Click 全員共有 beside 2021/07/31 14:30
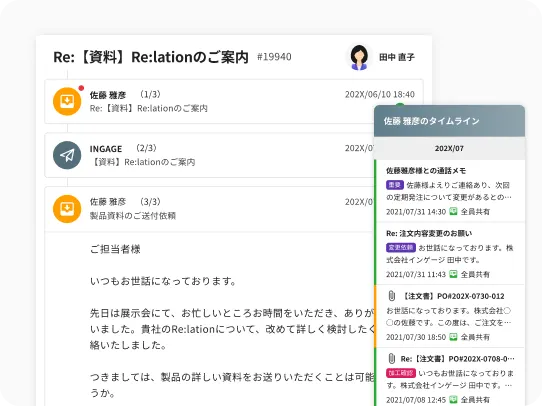The width and height of the screenshot is (542, 406). coord(475,211)
